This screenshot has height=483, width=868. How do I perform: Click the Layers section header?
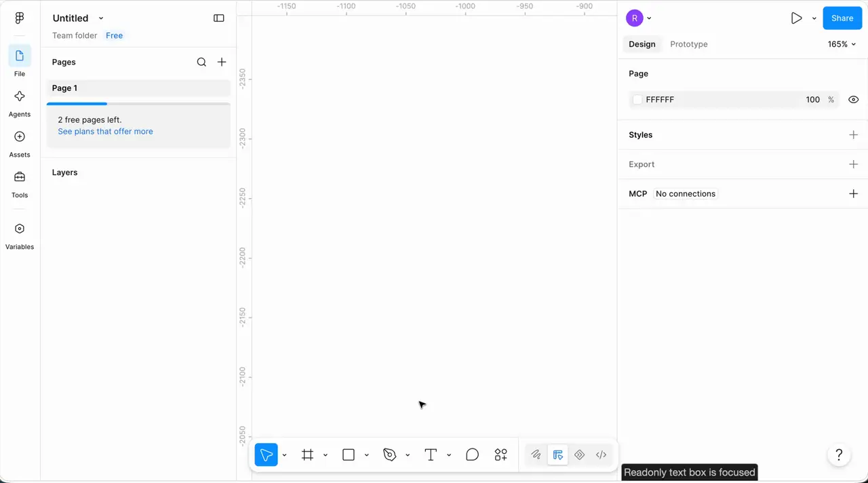point(65,172)
